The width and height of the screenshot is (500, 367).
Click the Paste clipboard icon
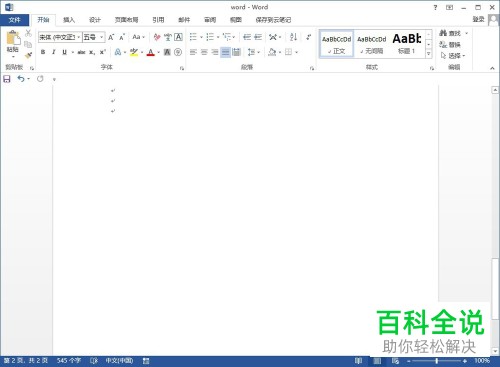[x=13, y=38]
